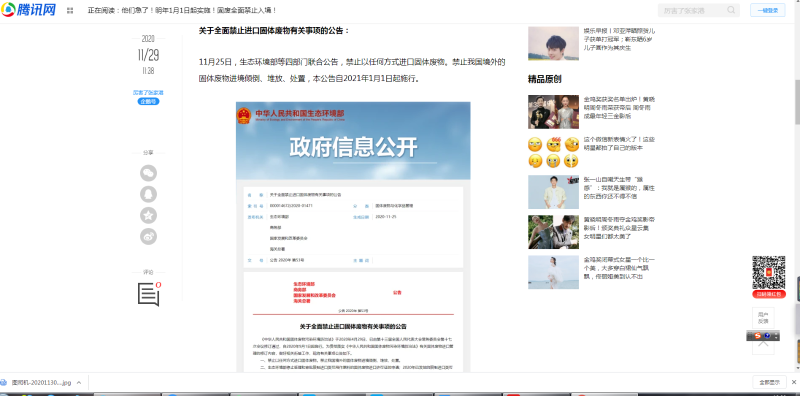
Task: Open the article author name link
Action: 148,93
